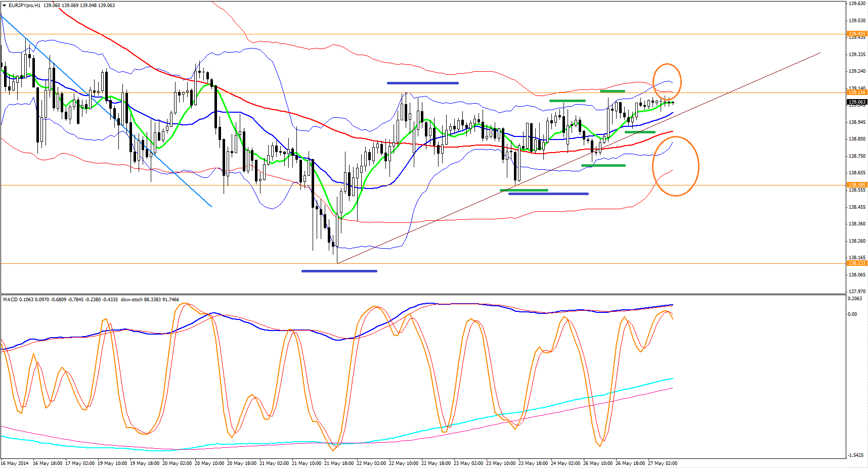Click the orange horizontal line at 138.595
This screenshot has width=868, height=468.
pos(152,185)
